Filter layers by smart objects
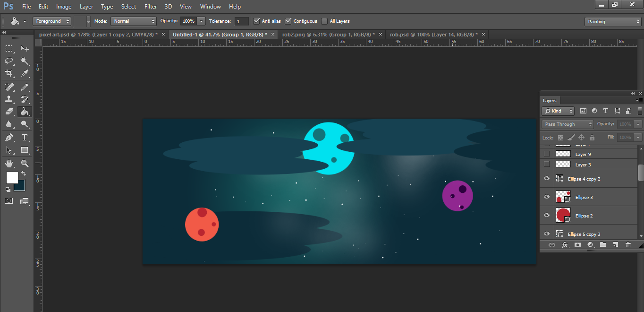 click(x=628, y=111)
